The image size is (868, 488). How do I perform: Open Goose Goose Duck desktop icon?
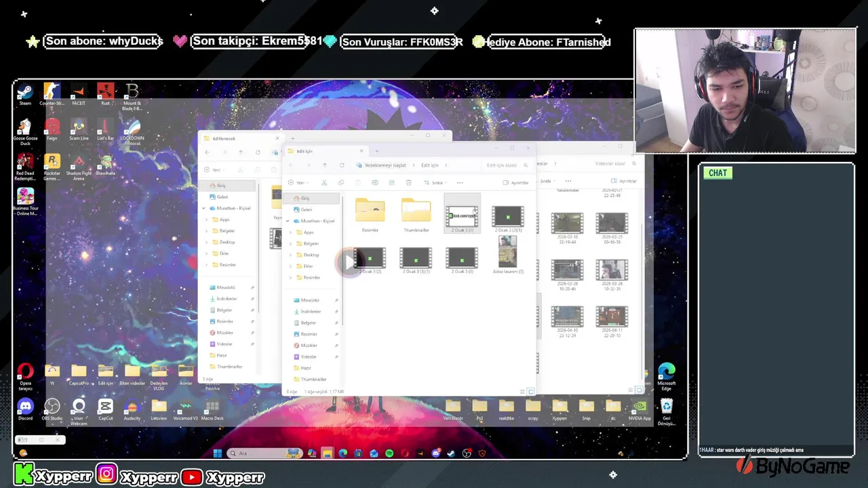pyautogui.click(x=25, y=133)
